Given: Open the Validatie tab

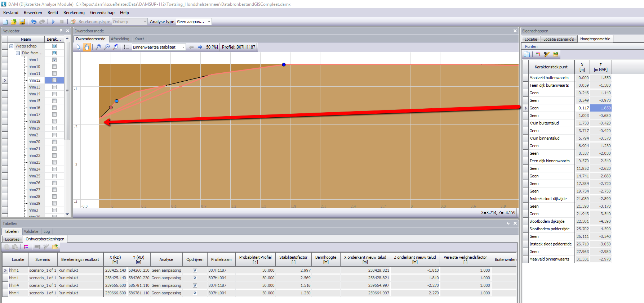Looking at the screenshot, I should pyautogui.click(x=31, y=231).
